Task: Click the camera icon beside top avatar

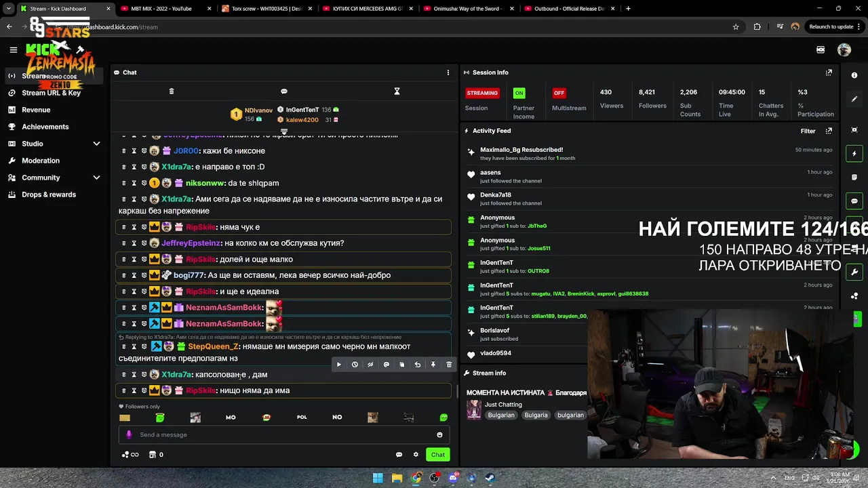Action: click(x=821, y=49)
